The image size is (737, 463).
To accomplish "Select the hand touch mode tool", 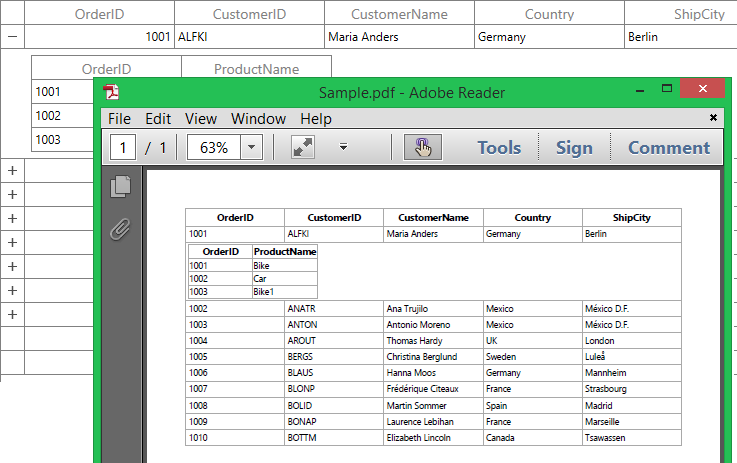I will [422, 147].
